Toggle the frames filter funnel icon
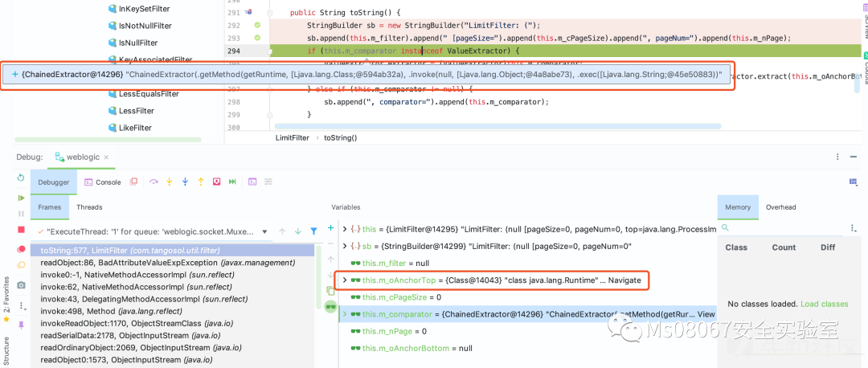 pos(314,231)
